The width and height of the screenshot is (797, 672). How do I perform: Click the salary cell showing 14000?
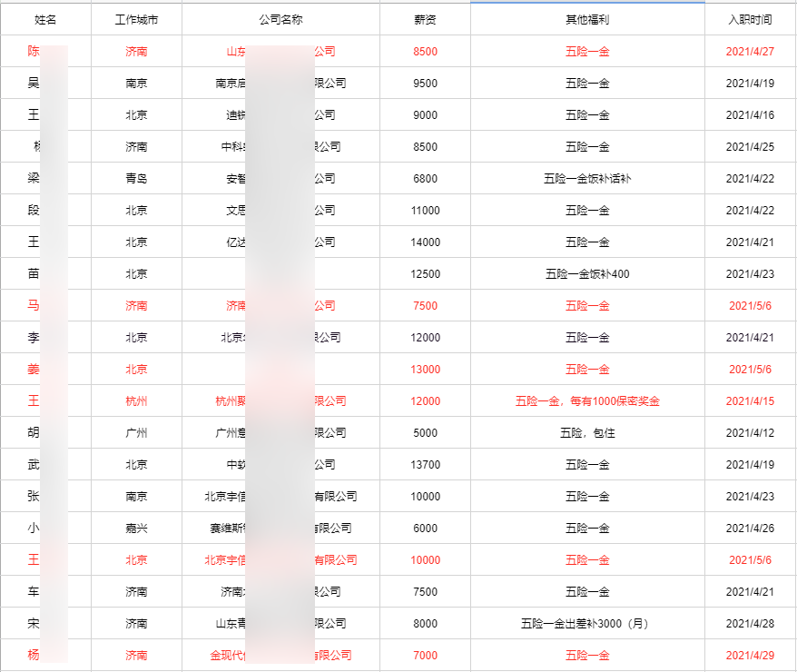tap(425, 242)
